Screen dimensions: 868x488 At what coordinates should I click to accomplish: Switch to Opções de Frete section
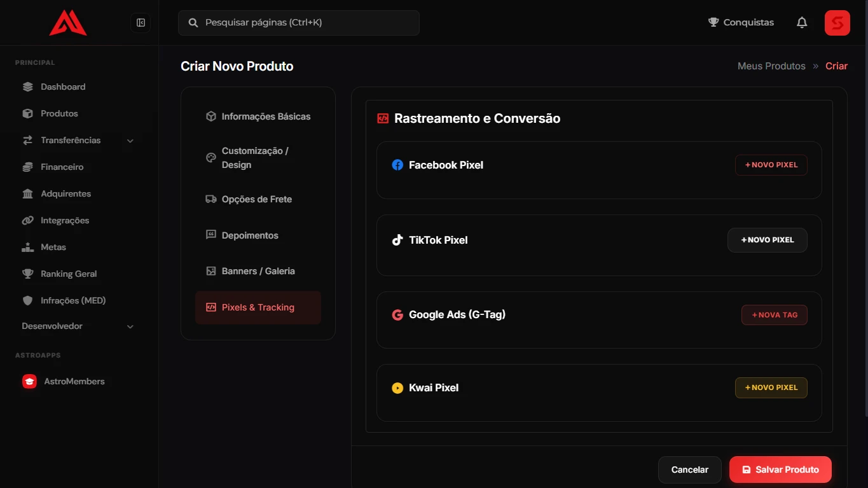258,199
